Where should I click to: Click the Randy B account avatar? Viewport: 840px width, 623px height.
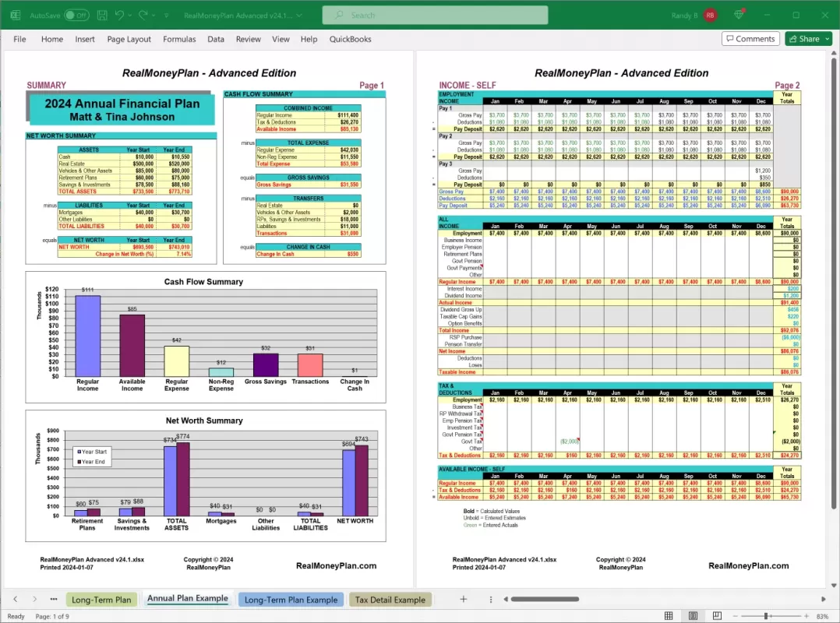click(710, 15)
